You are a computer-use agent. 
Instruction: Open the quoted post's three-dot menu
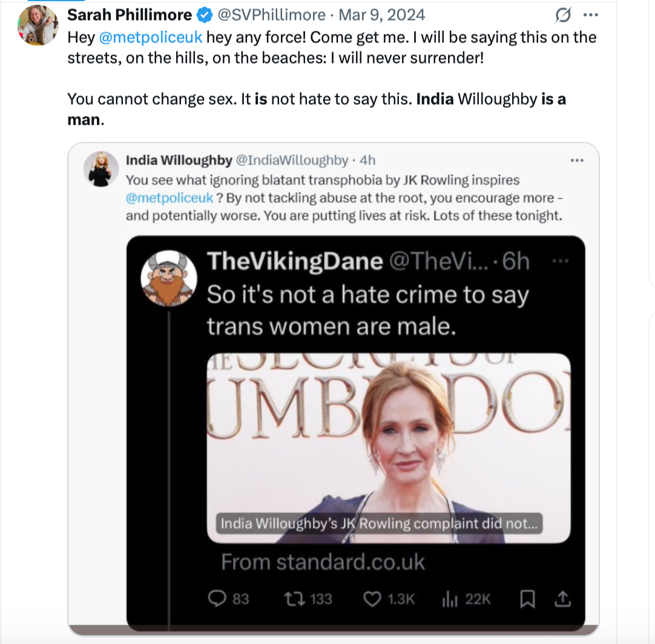point(577,160)
